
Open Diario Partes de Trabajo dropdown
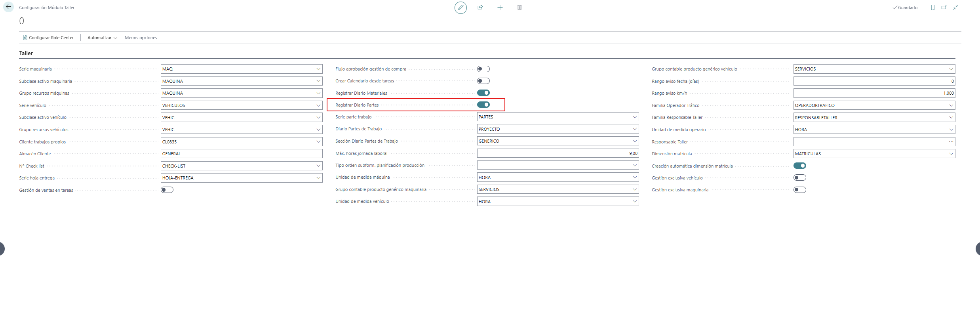(x=635, y=129)
